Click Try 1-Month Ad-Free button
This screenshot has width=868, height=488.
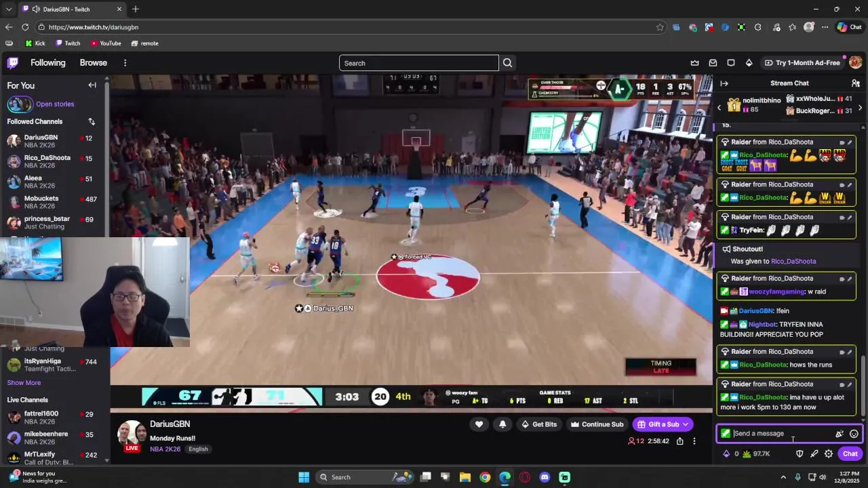(x=802, y=63)
